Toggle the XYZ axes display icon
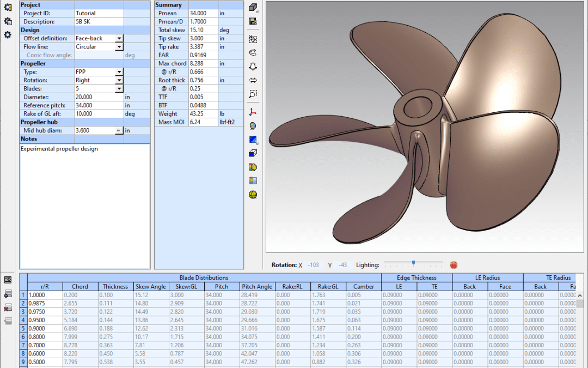The width and height of the screenshot is (588, 368). pos(253,112)
